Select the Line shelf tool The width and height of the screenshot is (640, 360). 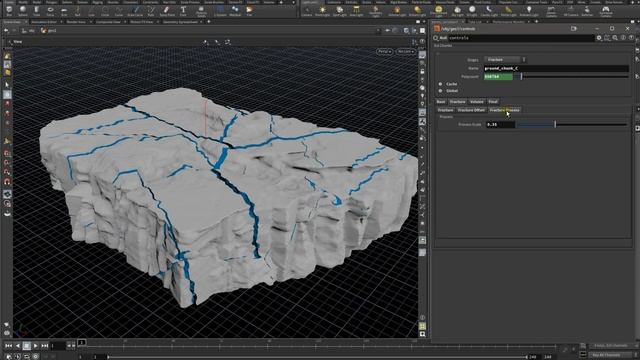click(x=91, y=11)
